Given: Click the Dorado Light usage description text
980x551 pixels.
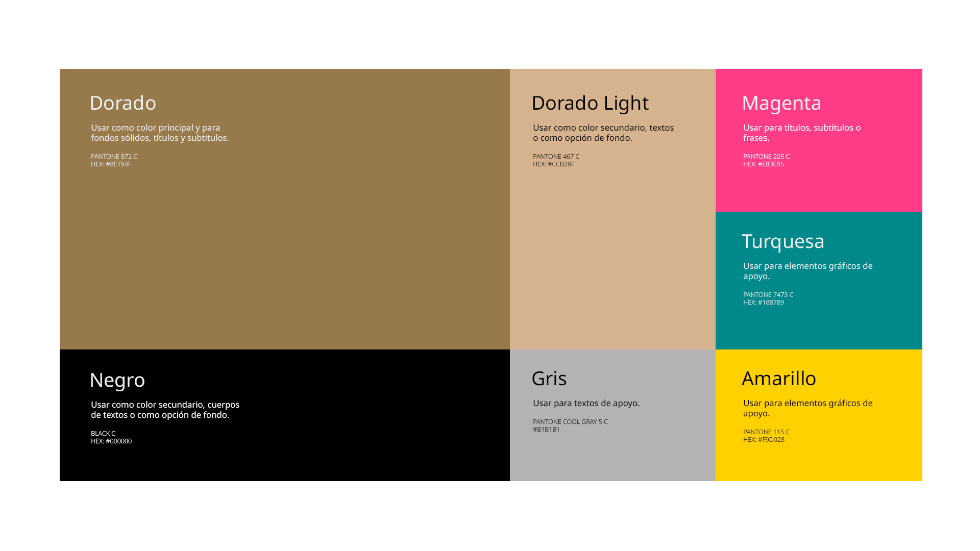Looking at the screenshot, I should coord(603,133).
